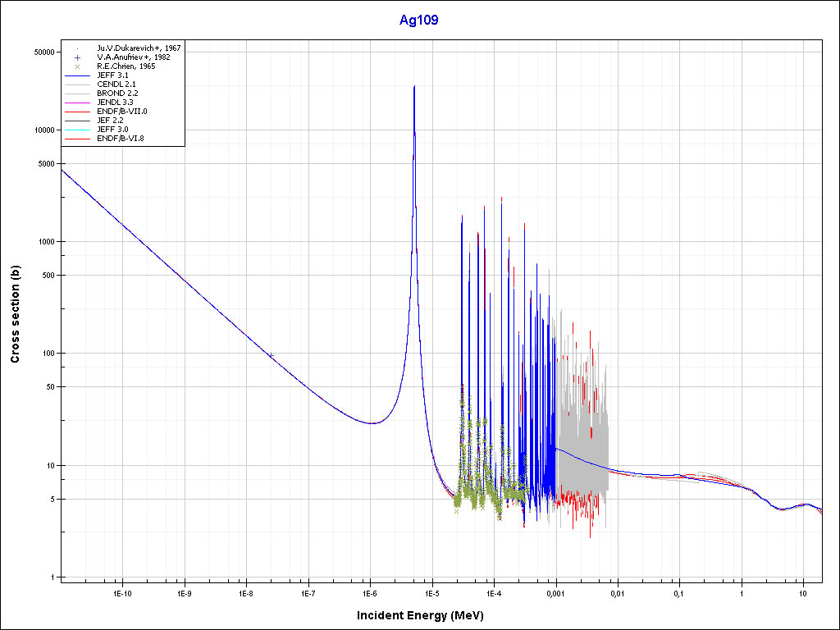Viewport: 840px width, 630px height.
Task: Click the red ENDF/B-VII.0 legend line
Action: [76, 112]
